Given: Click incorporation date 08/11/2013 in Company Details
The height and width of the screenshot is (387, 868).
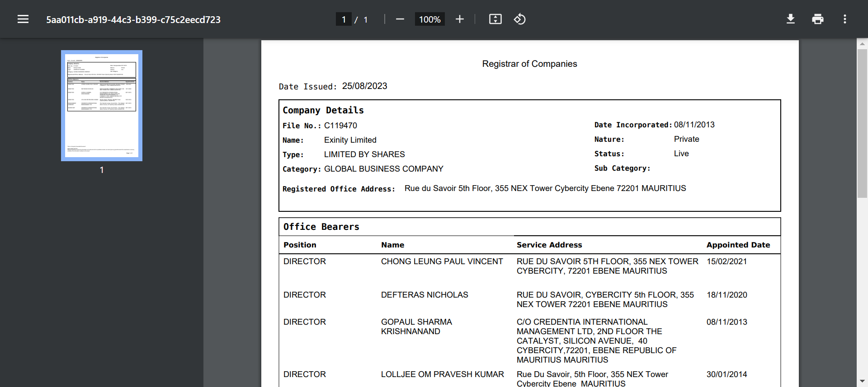Looking at the screenshot, I should pos(694,125).
